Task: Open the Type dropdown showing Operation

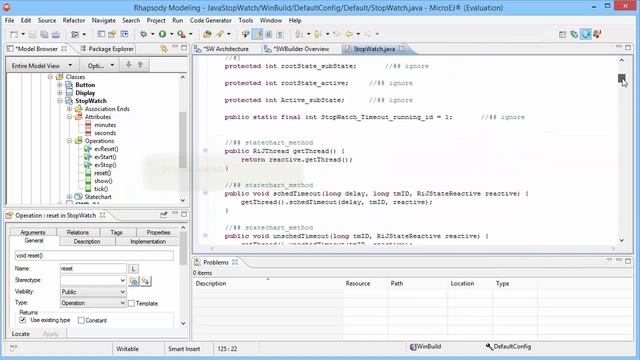Action: coord(93,303)
